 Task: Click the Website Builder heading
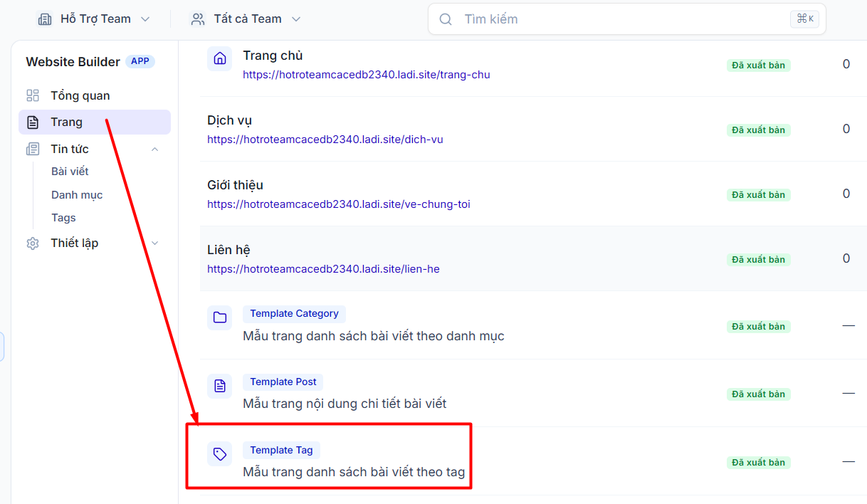point(73,62)
